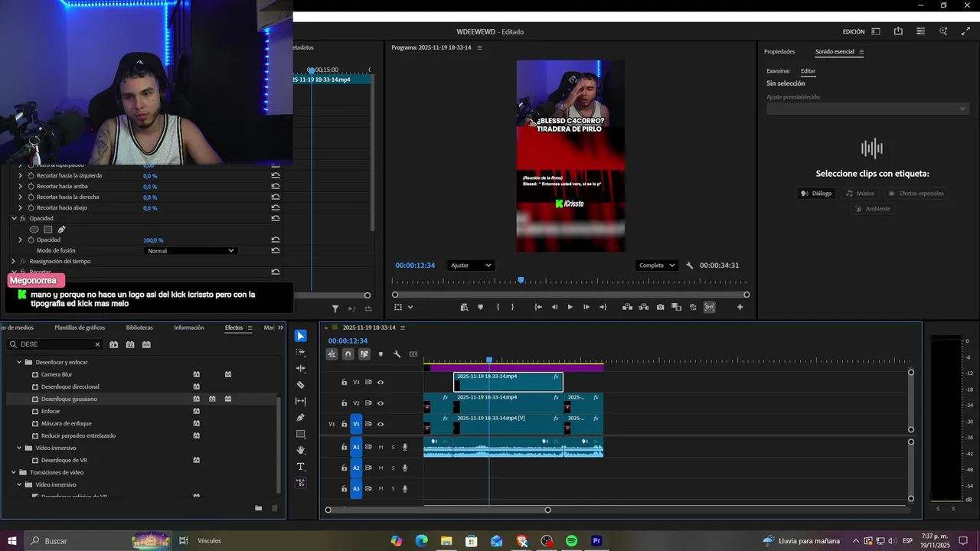Open the workspaces icon in top bar
Image resolution: width=980 pixels, height=551 pixels.
coord(876,31)
